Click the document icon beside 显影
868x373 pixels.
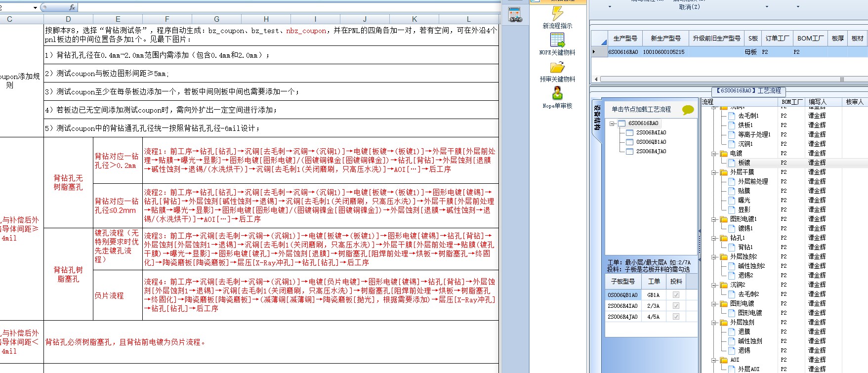(732, 209)
